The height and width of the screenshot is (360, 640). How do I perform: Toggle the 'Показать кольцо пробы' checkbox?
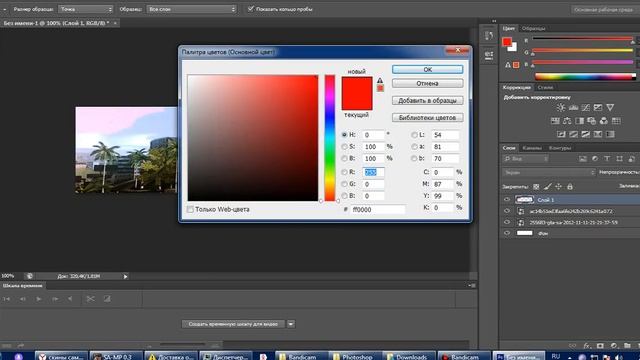[251, 9]
